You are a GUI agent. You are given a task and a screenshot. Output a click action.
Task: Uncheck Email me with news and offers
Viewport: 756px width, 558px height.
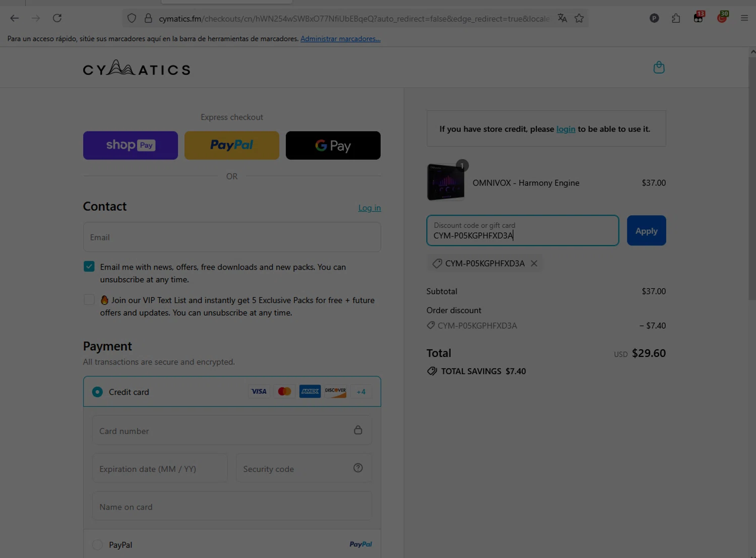click(x=89, y=267)
